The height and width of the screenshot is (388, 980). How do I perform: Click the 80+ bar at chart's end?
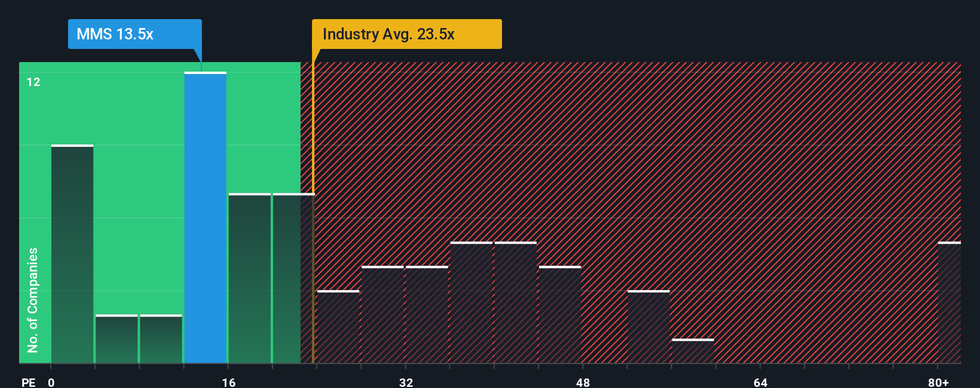[950, 303]
